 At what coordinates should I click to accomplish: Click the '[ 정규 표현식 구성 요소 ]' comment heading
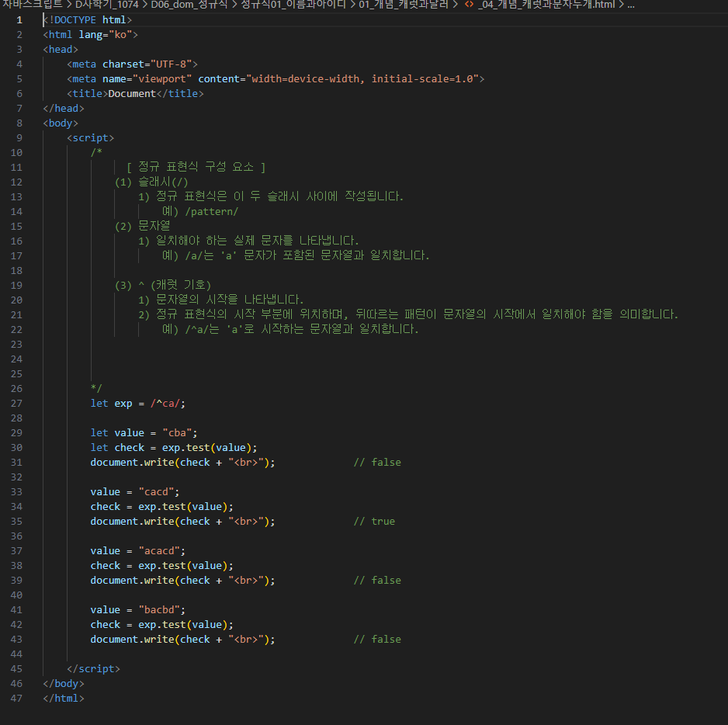tap(196, 167)
